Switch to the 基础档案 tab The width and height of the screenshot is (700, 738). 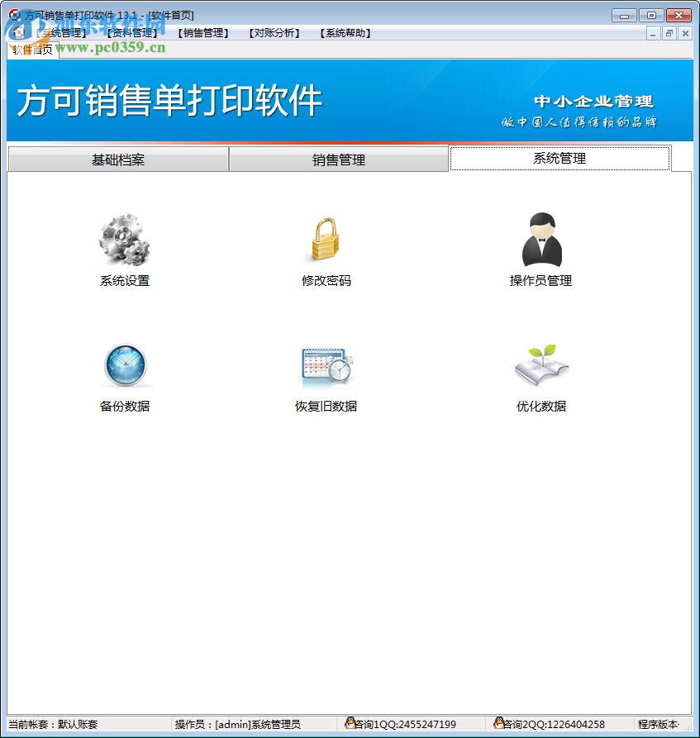[x=117, y=160]
